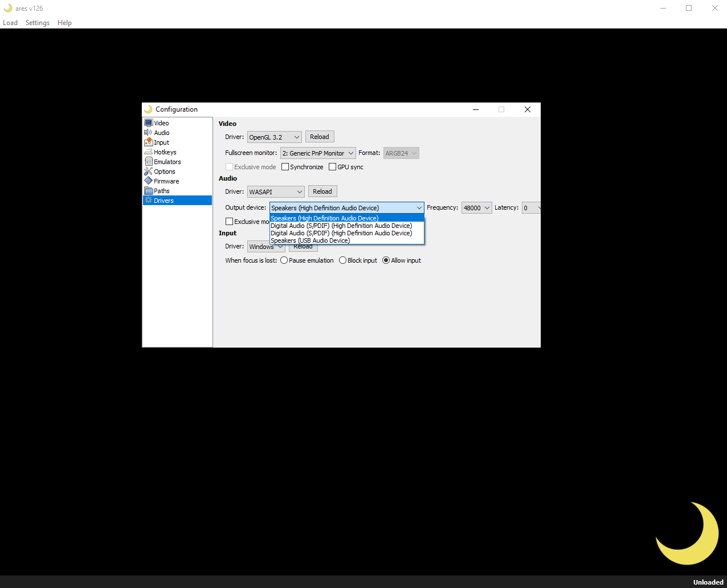Screen dimensions: 727x588
Task: Select the Emulators entry label
Action: coord(168,162)
